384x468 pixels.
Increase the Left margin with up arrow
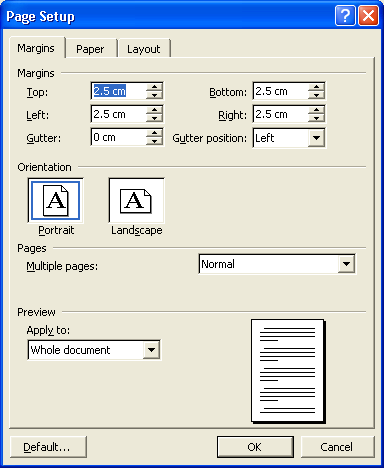coord(154,110)
